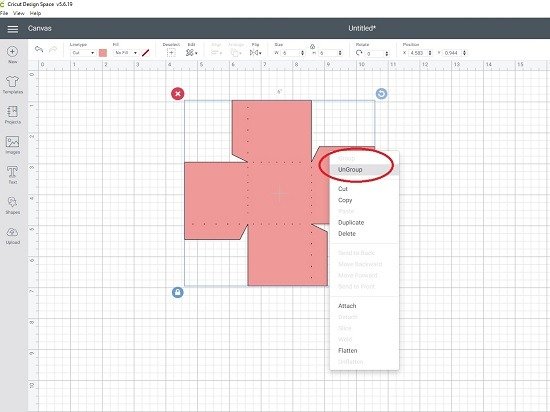Choose Attach from context menu

(x=347, y=306)
